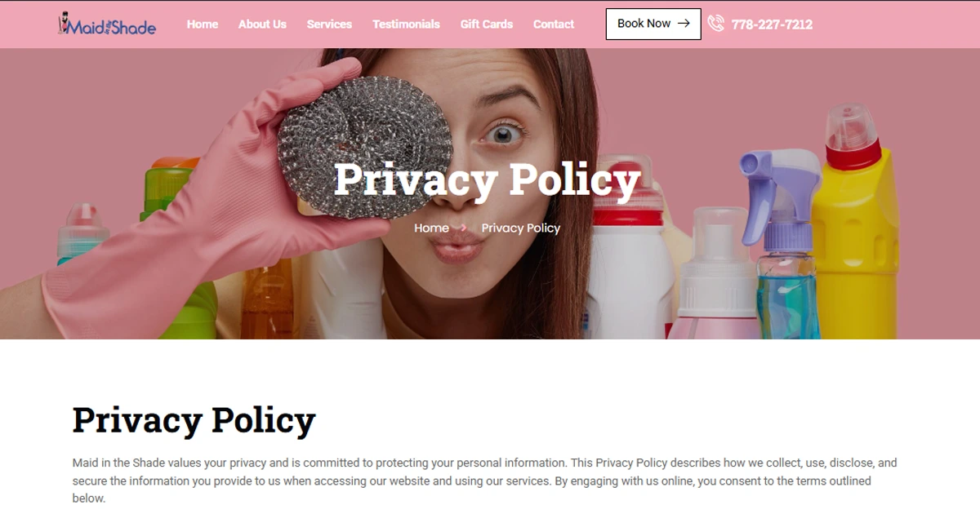
Task: Click the Privacy Policy breadcrumb text
Action: point(521,228)
